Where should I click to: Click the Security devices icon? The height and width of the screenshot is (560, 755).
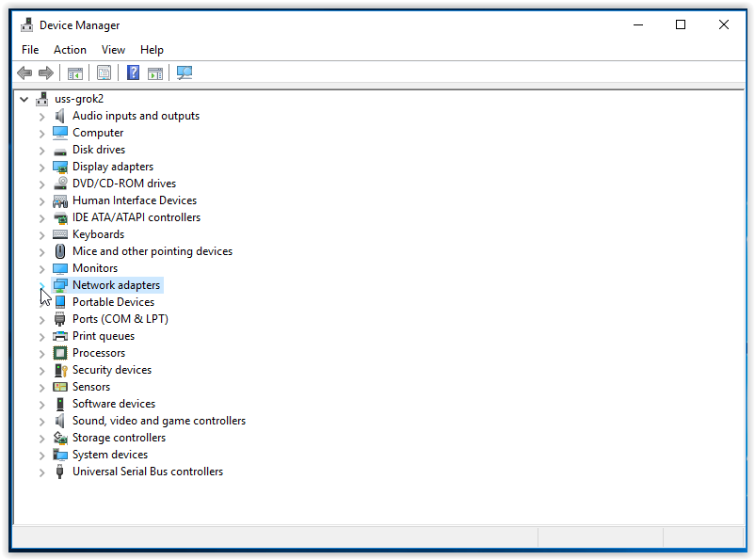click(60, 370)
